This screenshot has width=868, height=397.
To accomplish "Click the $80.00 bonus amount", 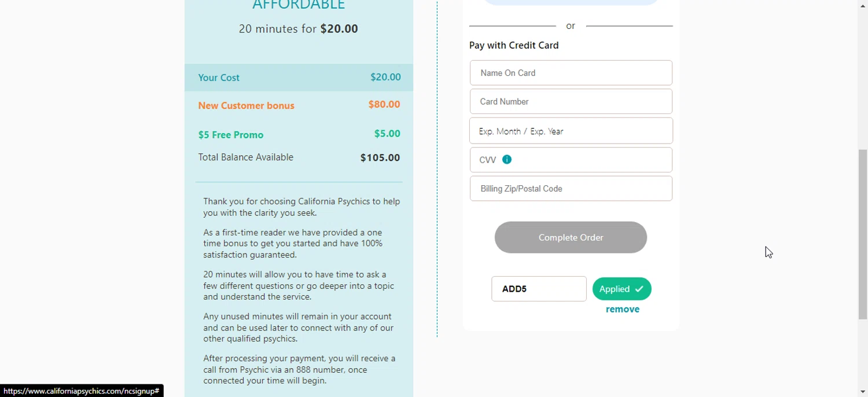I will coord(384,105).
